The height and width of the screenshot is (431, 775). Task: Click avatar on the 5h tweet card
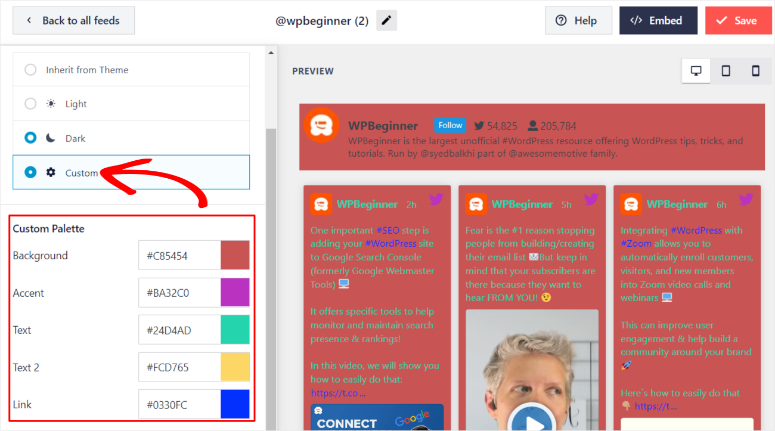pyautogui.click(x=476, y=204)
